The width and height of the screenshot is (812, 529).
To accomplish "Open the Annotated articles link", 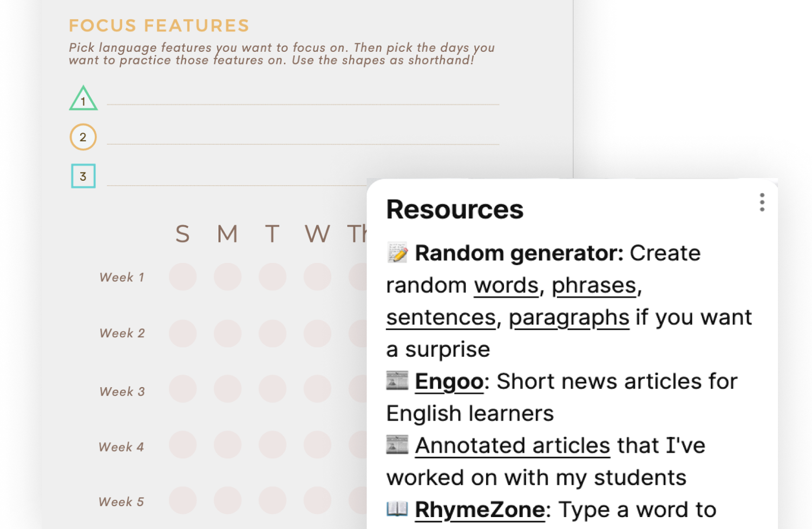I will click(512, 445).
